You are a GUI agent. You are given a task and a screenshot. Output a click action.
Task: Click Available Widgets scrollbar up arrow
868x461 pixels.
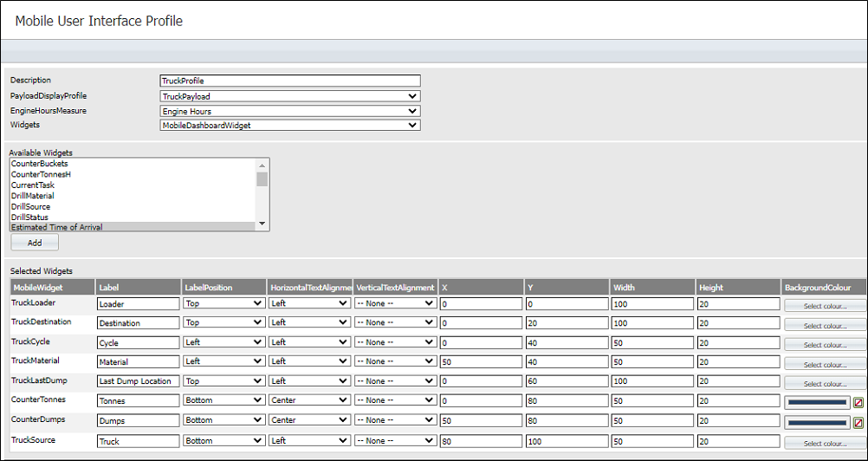pos(262,165)
